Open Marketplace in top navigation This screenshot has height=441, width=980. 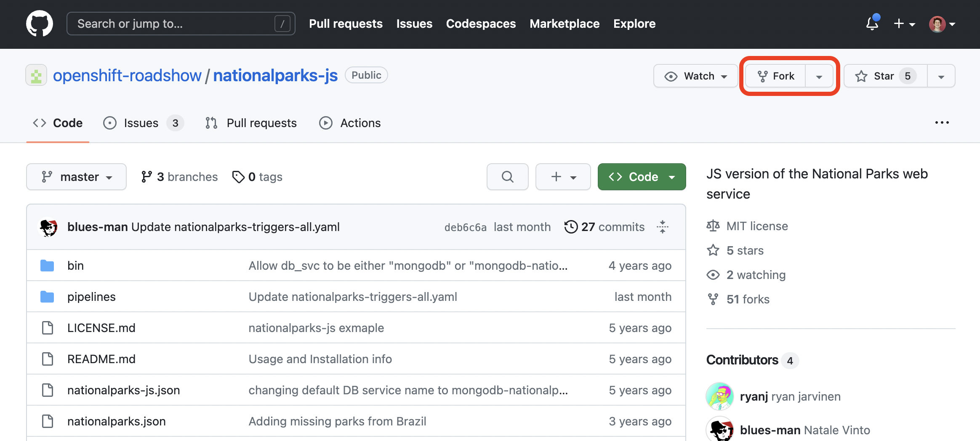point(565,24)
